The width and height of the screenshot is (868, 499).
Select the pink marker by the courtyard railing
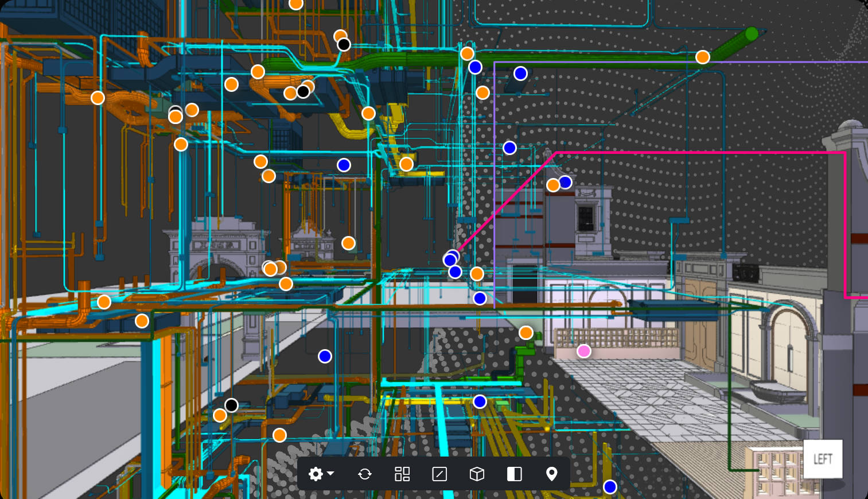point(583,351)
